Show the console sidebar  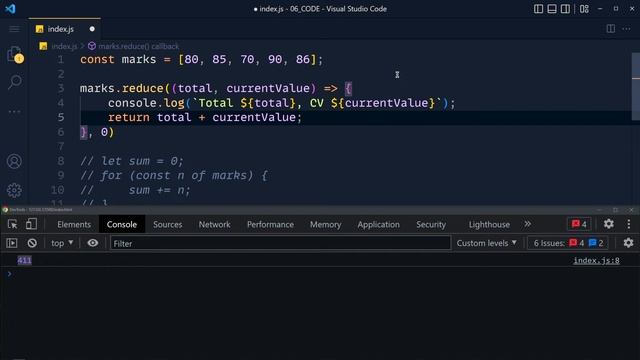tap(12, 243)
